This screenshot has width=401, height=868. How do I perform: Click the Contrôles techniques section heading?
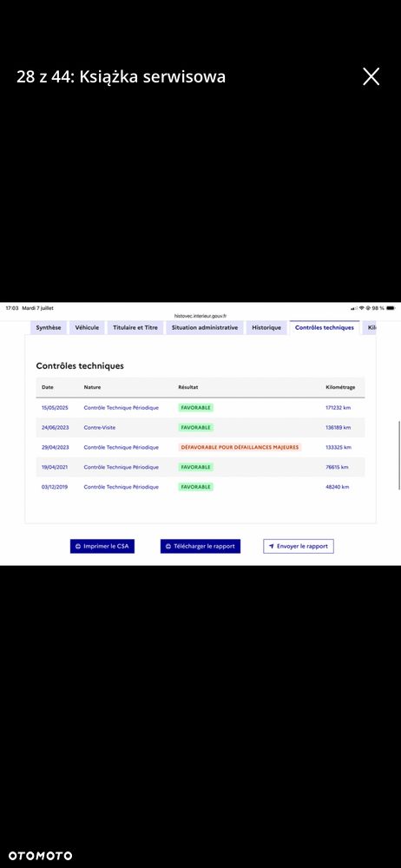point(80,366)
